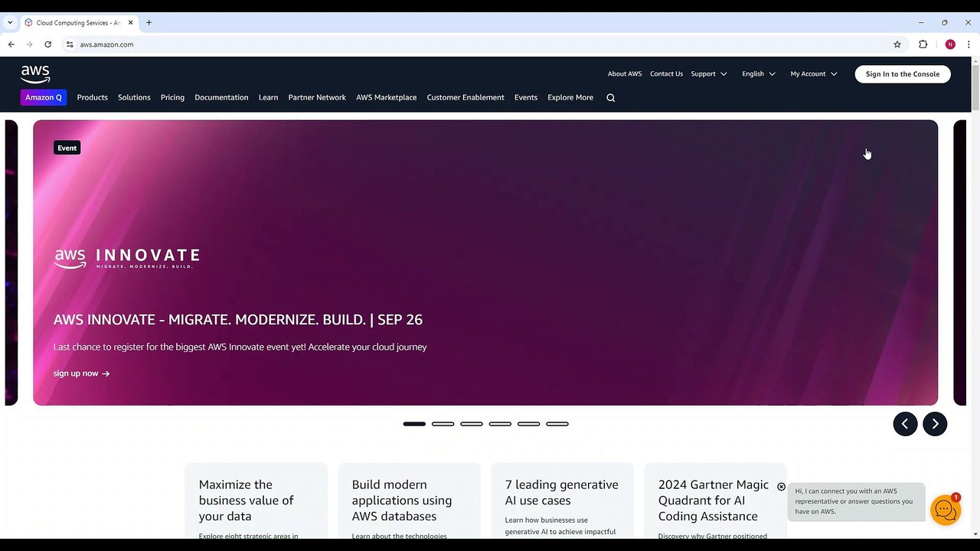Screen dimensions: 980x551
Task: Open the Partner Network menu
Action: coord(317,98)
